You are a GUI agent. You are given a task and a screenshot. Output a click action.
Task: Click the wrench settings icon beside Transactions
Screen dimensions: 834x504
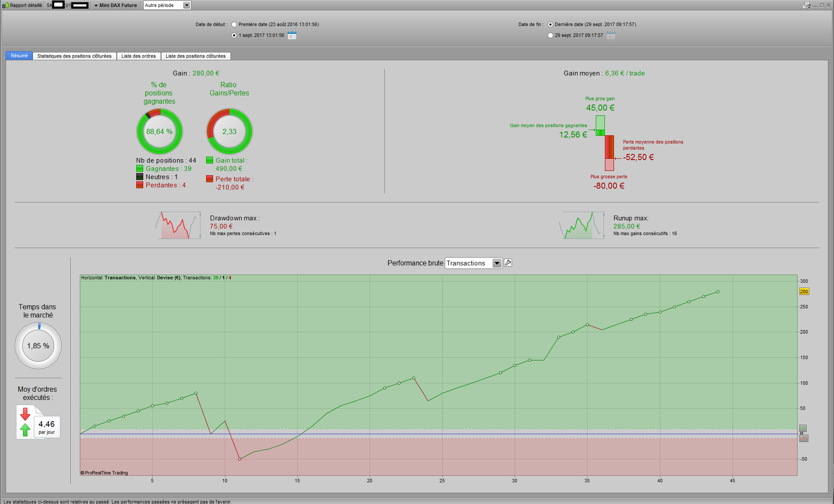[x=508, y=263]
